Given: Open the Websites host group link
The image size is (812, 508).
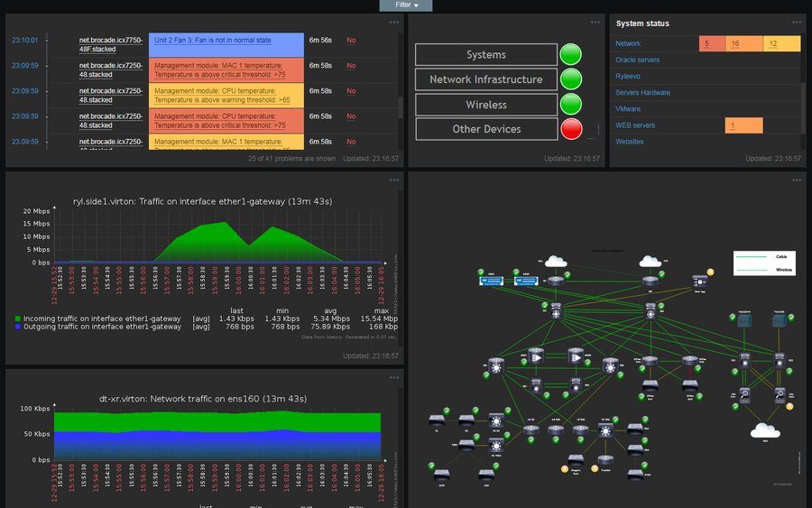Looking at the screenshot, I should pos(629,142).
